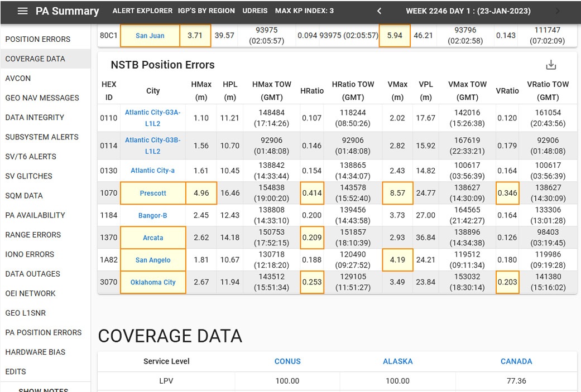Go to previous day with left chevron
Screen dimensions: 581x392
coord(380,11)
